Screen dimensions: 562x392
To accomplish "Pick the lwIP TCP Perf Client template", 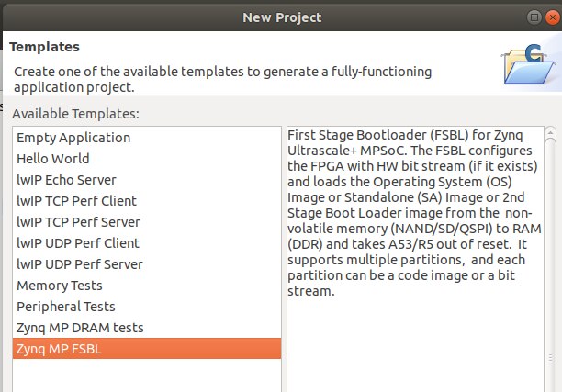I will pyautogui.click(x=76, y=201).
